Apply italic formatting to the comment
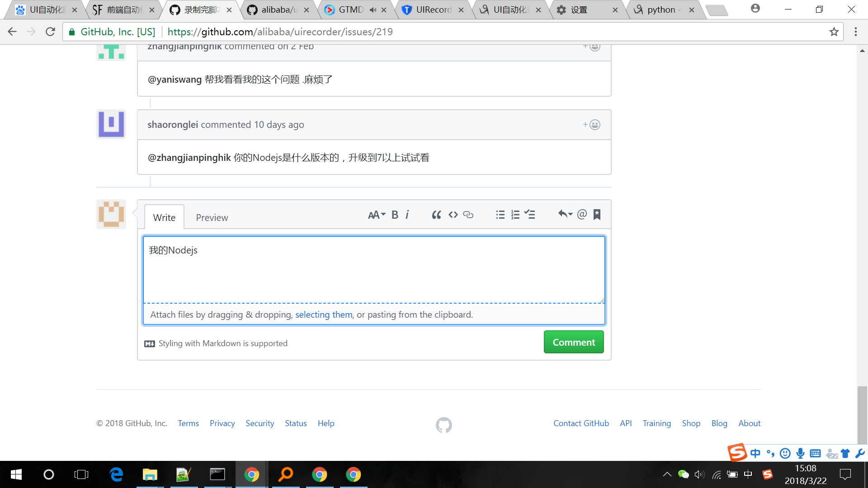The image size is (868, 488). [407, 215]
